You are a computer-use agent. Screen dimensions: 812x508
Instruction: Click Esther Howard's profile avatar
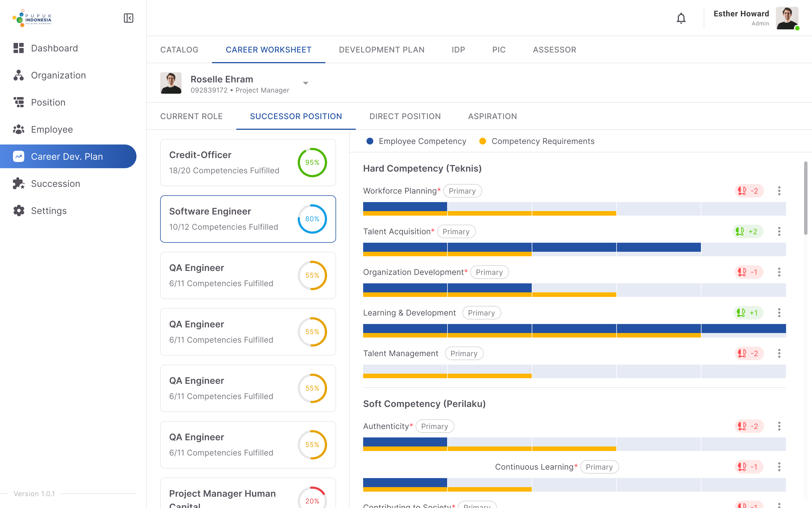click(787, 18)
